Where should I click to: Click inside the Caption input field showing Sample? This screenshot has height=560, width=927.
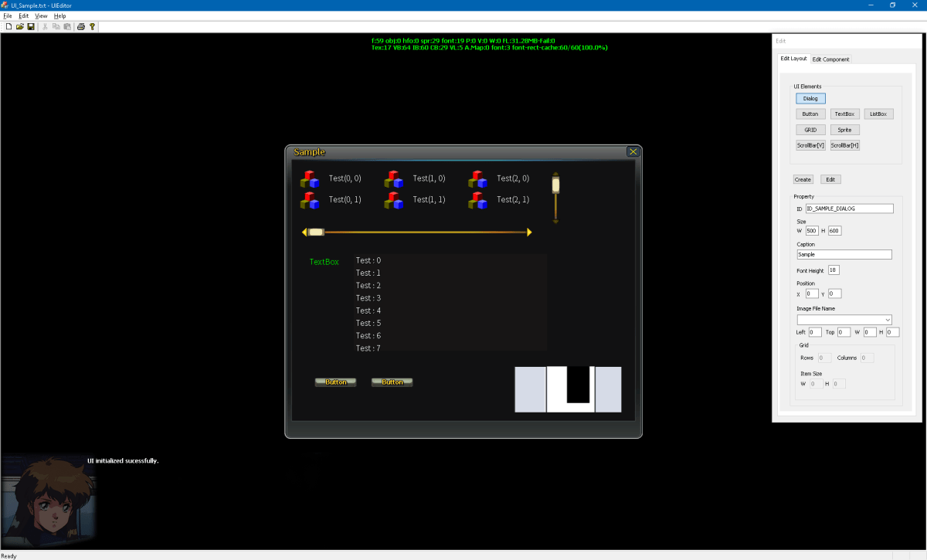pos(844,253)
